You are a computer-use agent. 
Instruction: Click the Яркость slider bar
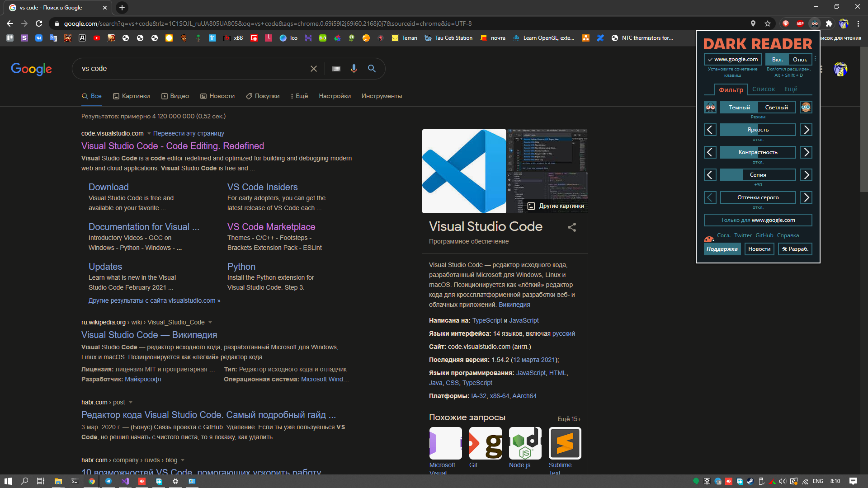[758, 130]
